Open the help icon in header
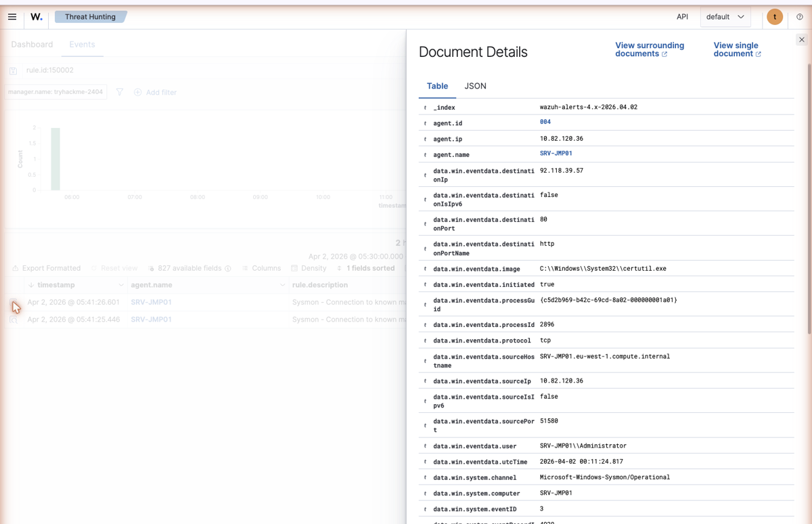 (800, 17)
